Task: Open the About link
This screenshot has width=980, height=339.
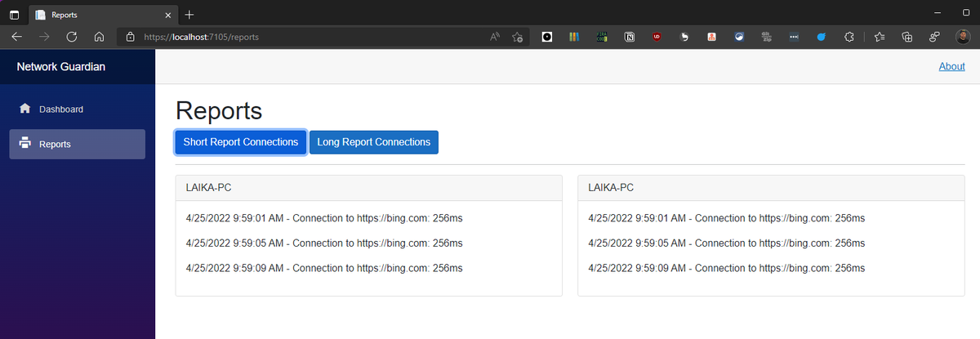Action: tap(951, 66)
